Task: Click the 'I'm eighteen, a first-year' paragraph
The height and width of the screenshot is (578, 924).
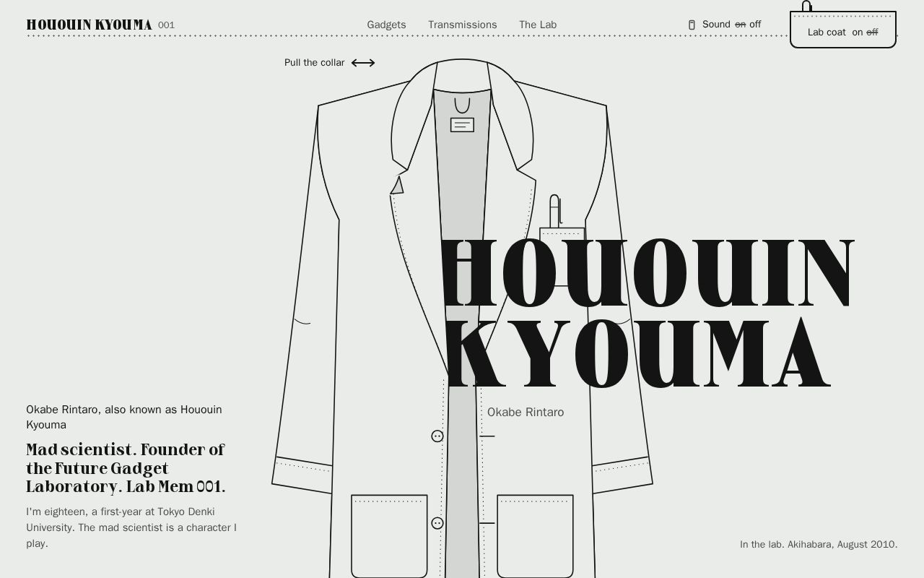Action: tap(131, 527)
